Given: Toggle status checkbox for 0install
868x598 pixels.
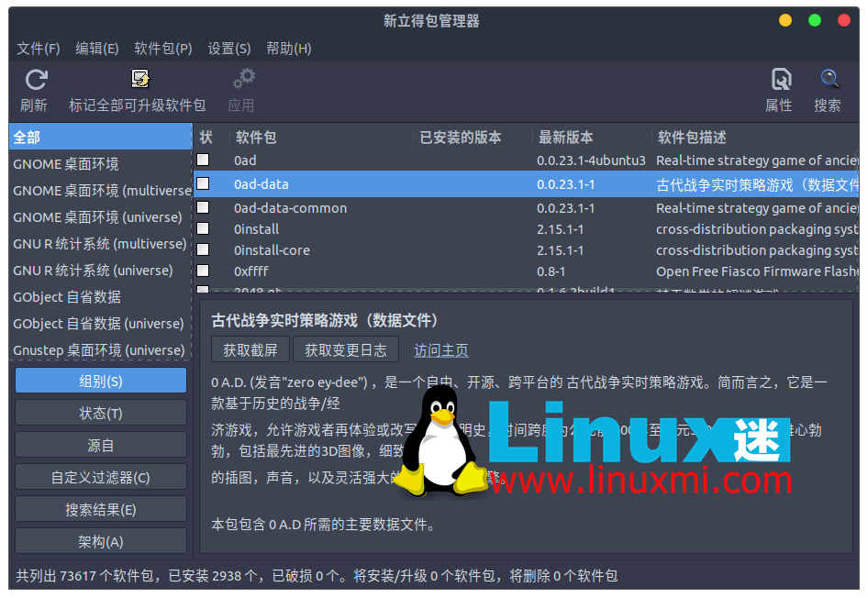Looking at the screenshot, I should click(203, 228).
